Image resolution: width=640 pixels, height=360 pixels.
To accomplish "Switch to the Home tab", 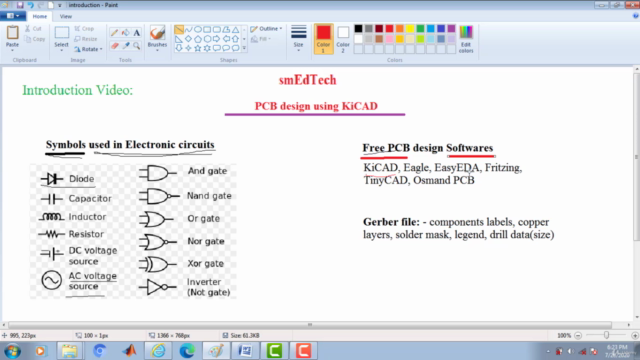I will coord(40,16).
